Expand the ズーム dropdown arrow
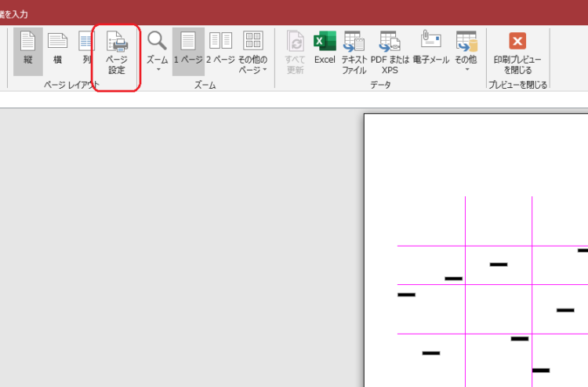Image resolution: width=588 pixels, height=387 pixels. point(157,70)
